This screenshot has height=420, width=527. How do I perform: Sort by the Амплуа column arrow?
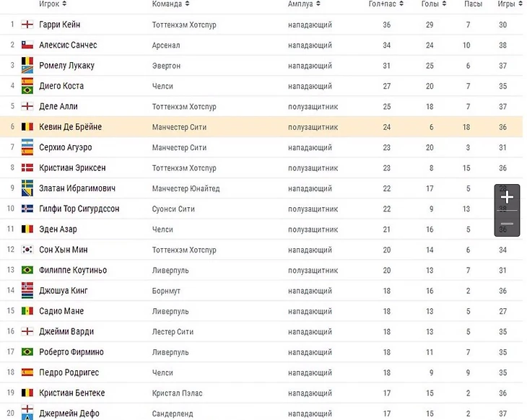pyautogui.click(x=318, y=4)
